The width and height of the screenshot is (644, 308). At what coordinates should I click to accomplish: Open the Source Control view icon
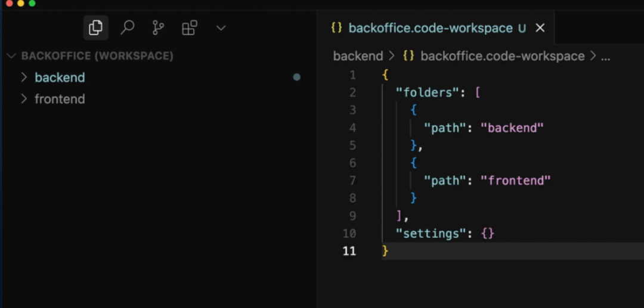pos(158,27)
